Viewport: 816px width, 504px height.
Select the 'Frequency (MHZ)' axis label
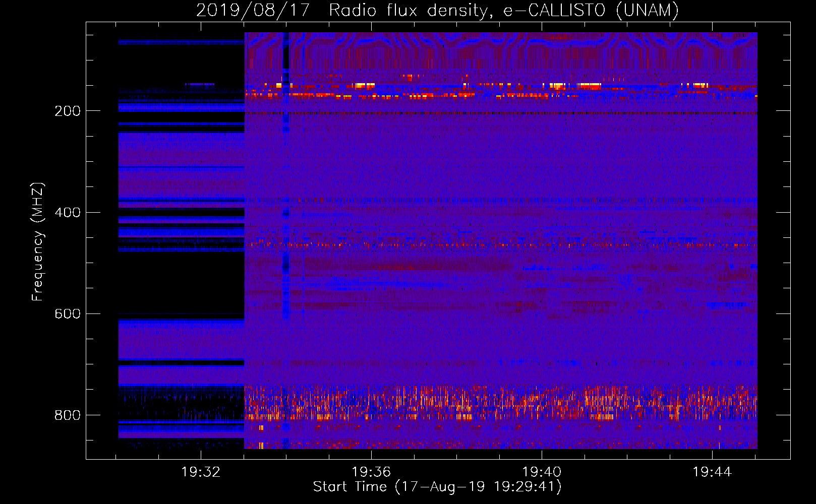pos(38,241)
